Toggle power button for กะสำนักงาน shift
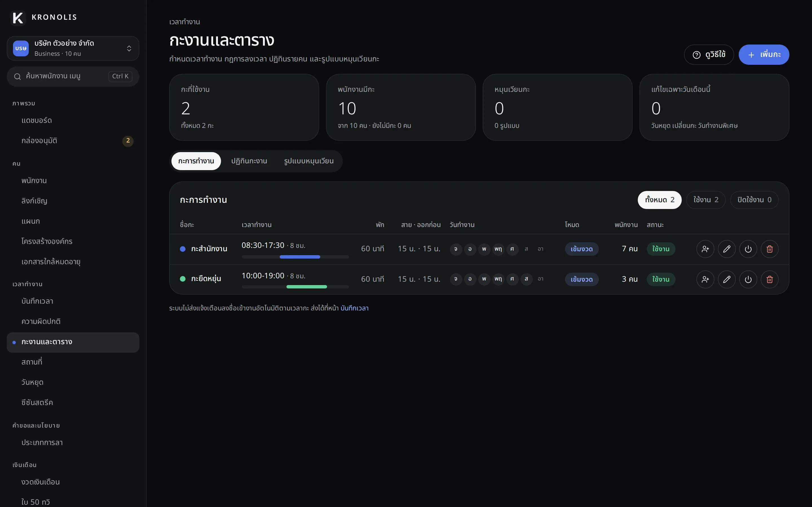 tap(748, 249)
